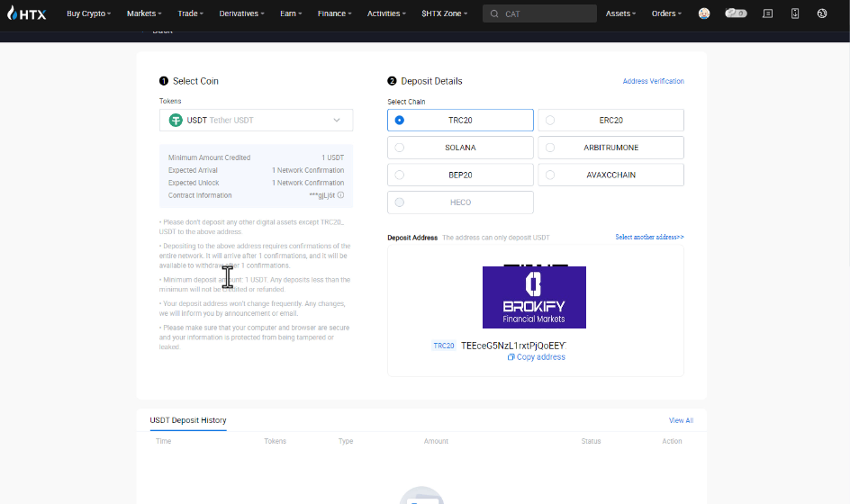The image size is (850, 504).
Task: Expand the Activities menu
Action: pyautogui.click(x=386, y=13)
